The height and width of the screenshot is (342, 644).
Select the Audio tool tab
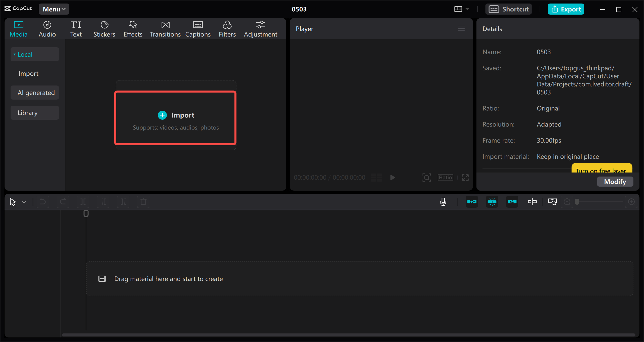(x=47, y=28)
